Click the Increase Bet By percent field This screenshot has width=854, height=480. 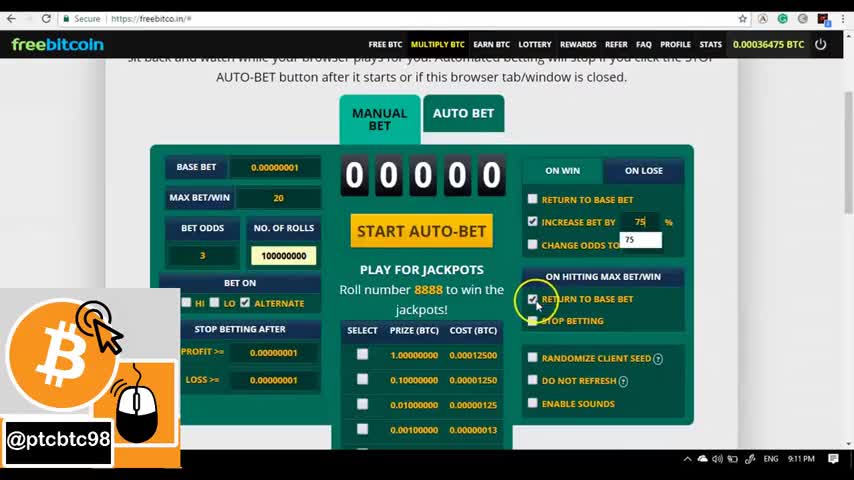tap(640, 222)
